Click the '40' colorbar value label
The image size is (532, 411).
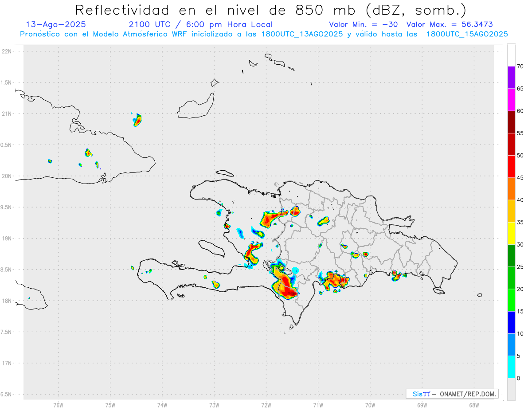point(520,200)
